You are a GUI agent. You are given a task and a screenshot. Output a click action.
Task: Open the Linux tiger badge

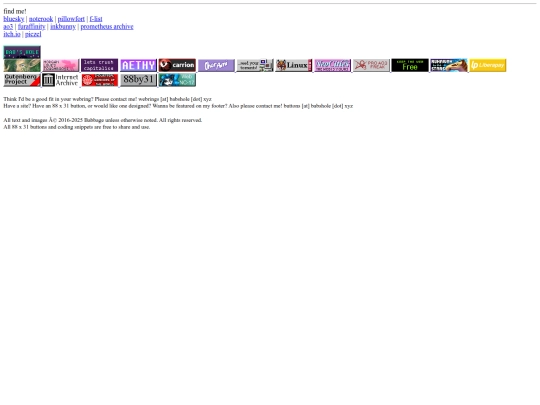[294, 65]
